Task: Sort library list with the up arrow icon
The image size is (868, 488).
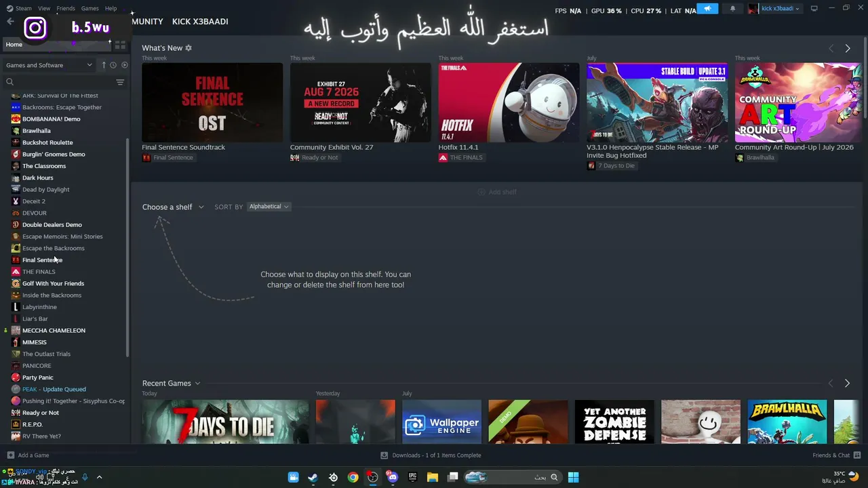Action: coord(104,65)
